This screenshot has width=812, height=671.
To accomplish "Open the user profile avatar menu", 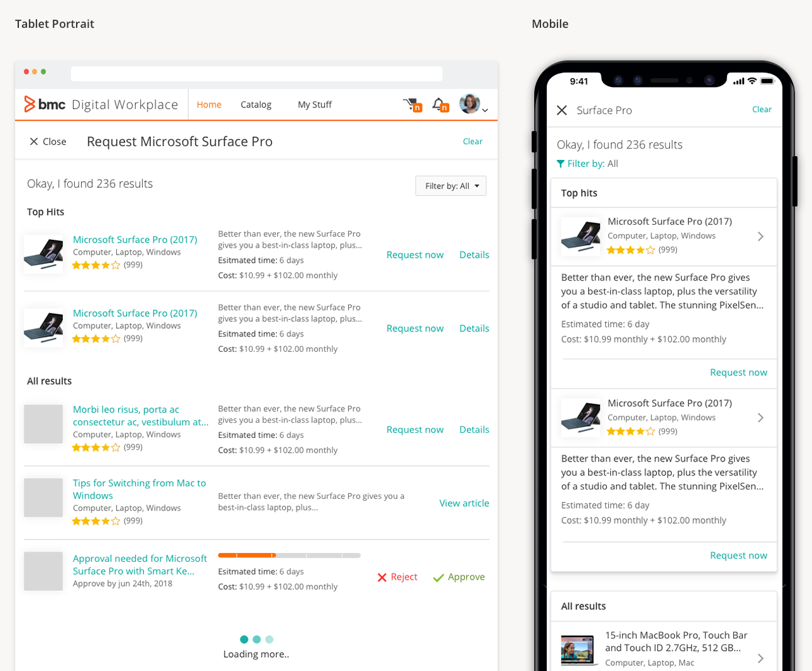I will (469, 103).
